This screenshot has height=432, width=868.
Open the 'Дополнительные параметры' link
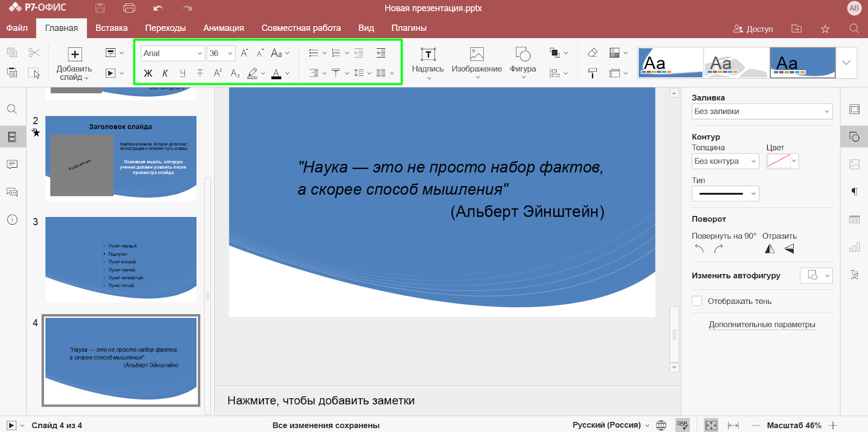tap(762, 325)
